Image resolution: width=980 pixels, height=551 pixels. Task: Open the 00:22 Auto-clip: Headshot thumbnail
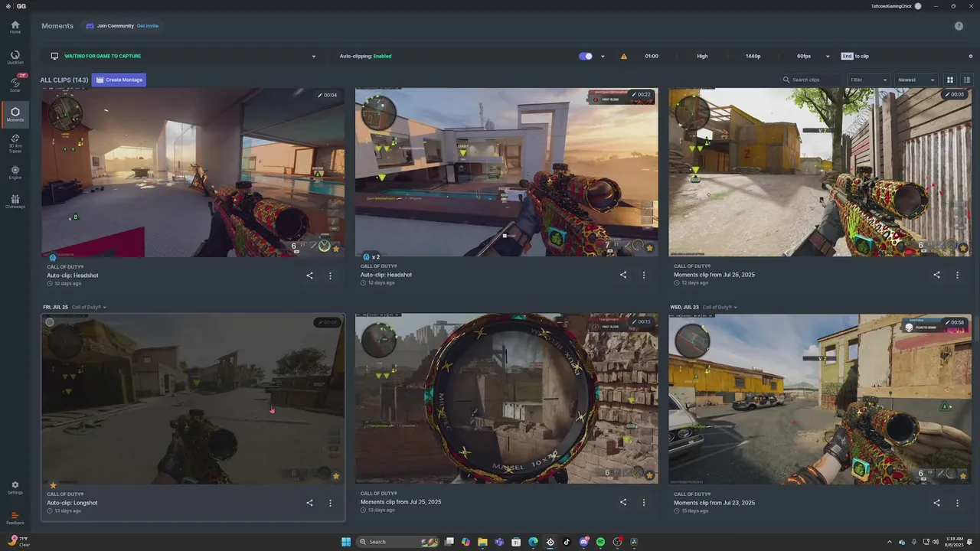506,172
